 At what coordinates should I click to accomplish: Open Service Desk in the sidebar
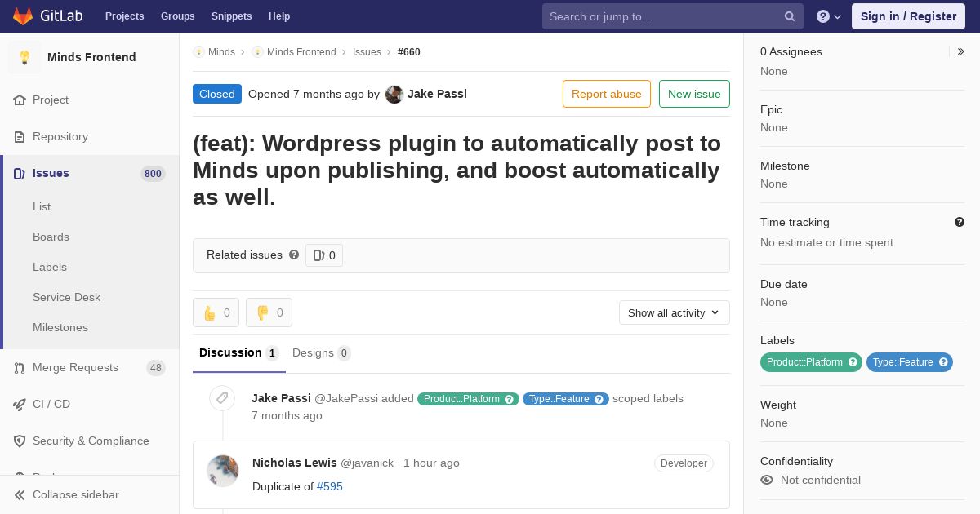click(66, 297)
